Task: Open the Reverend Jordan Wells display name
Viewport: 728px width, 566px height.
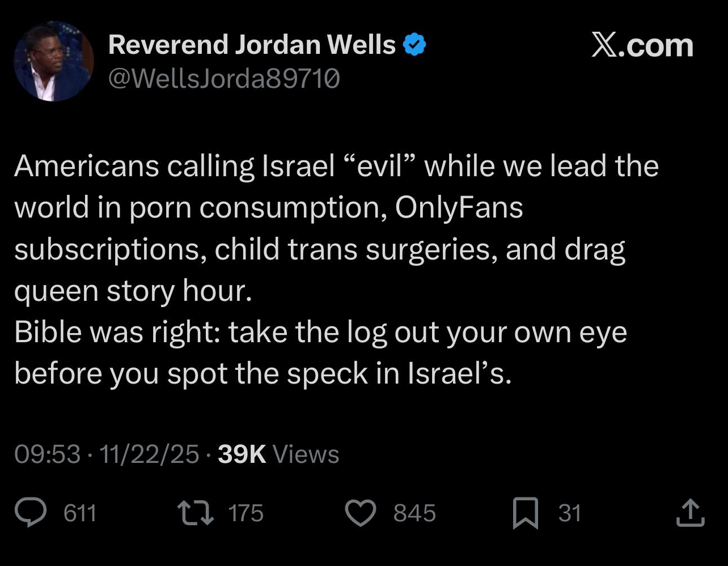Action: [252, 45]
